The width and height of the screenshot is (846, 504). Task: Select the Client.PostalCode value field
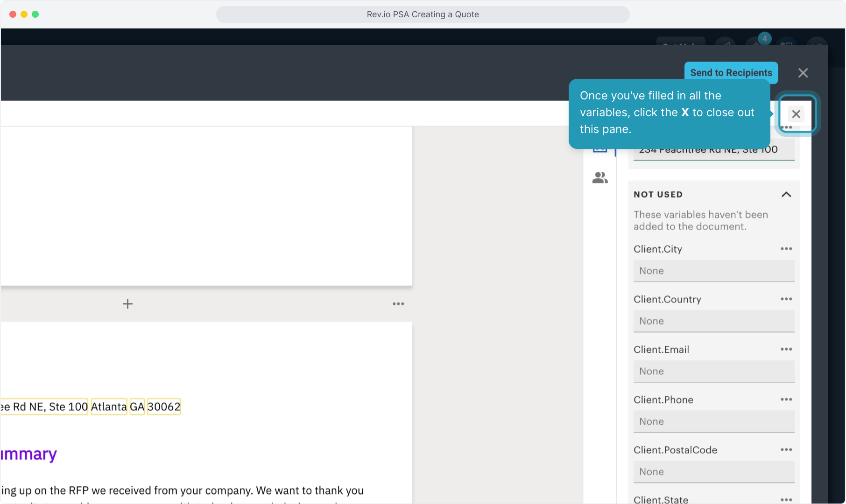714,472
